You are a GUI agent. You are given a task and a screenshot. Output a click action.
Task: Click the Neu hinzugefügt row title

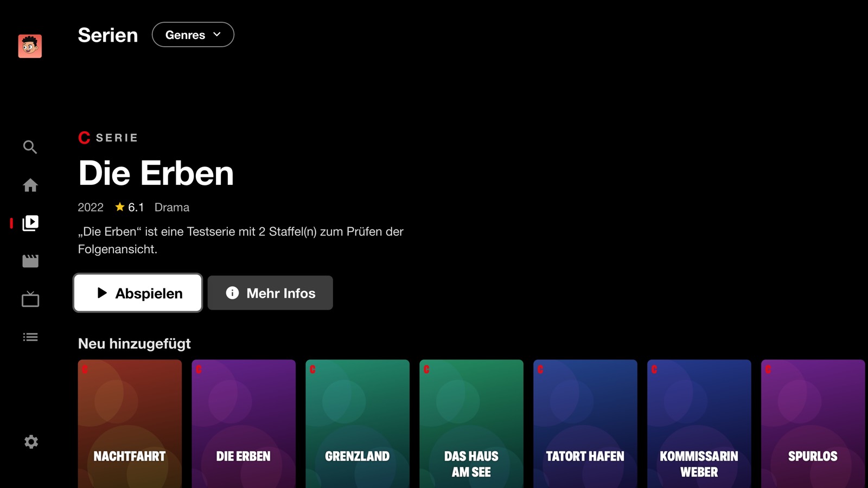tap(134, 343)
